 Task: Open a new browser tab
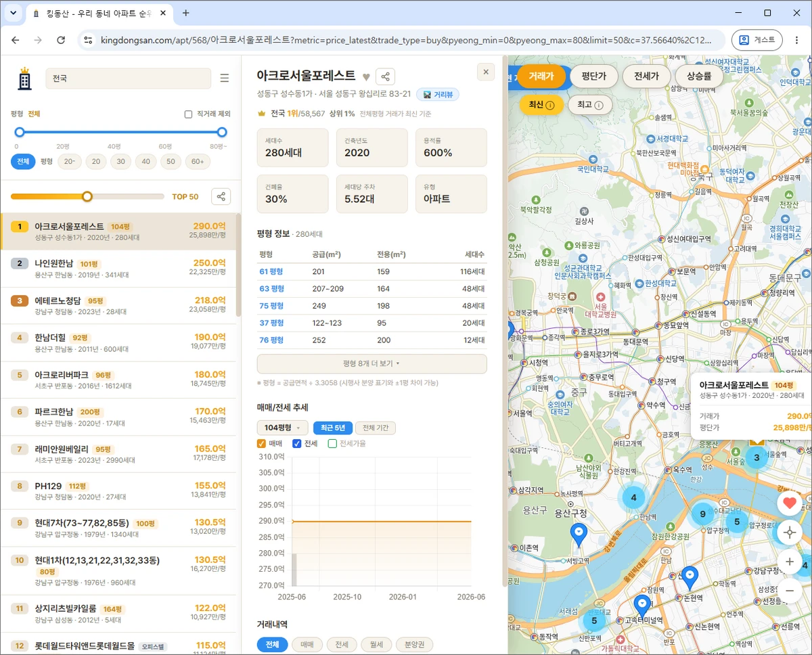(186, 13)
